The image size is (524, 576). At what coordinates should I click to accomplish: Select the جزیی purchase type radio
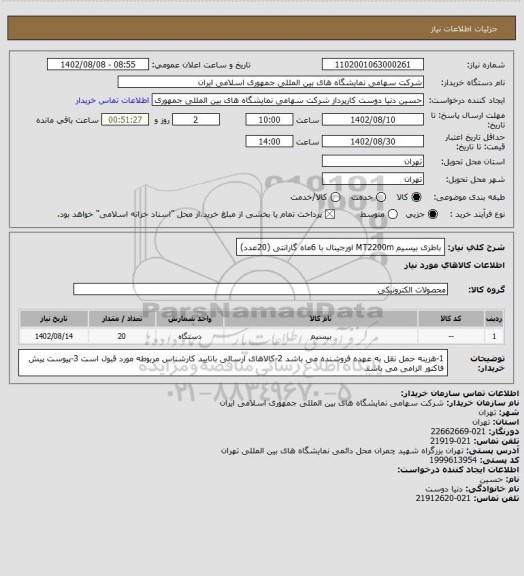pyautogui.click(x=433, y=214)
